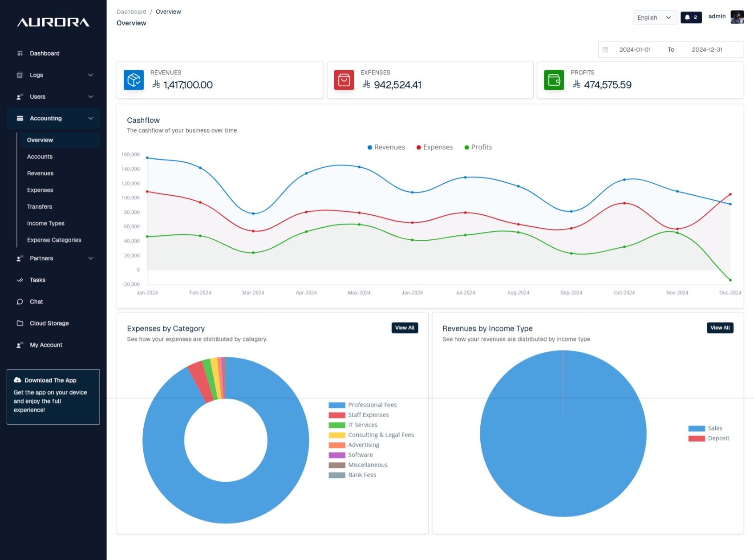This screenshot has height=560, width=754.
Task: Click the calendar icon in date range
Action: coord(605,50)
